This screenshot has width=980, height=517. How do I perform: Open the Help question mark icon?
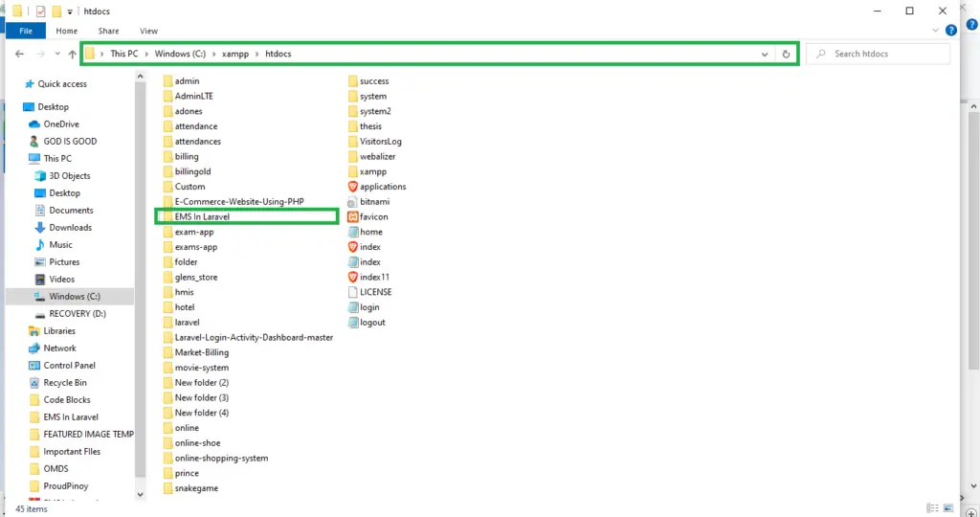pyautogui.click(x=950, y=31)
